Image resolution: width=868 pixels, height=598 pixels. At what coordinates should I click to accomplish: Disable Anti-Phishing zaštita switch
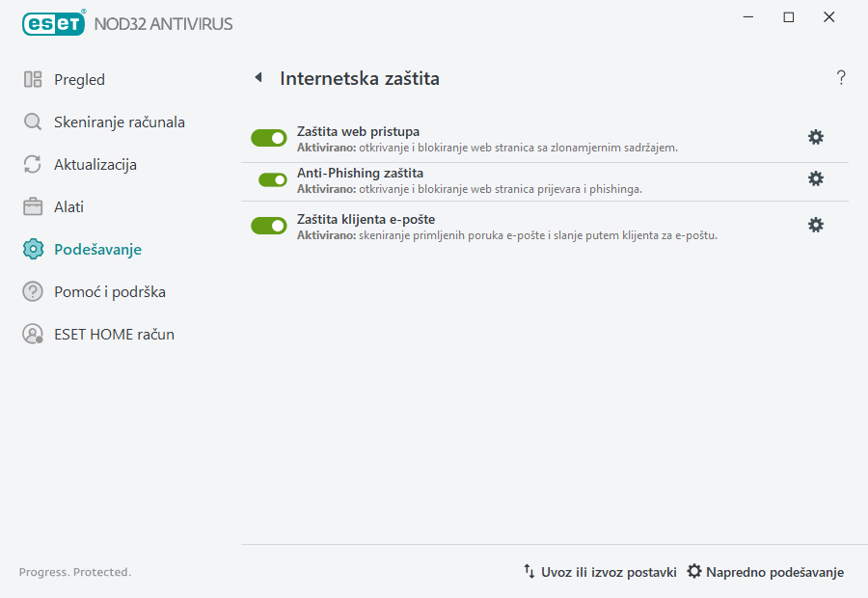[x=269, y=181]
